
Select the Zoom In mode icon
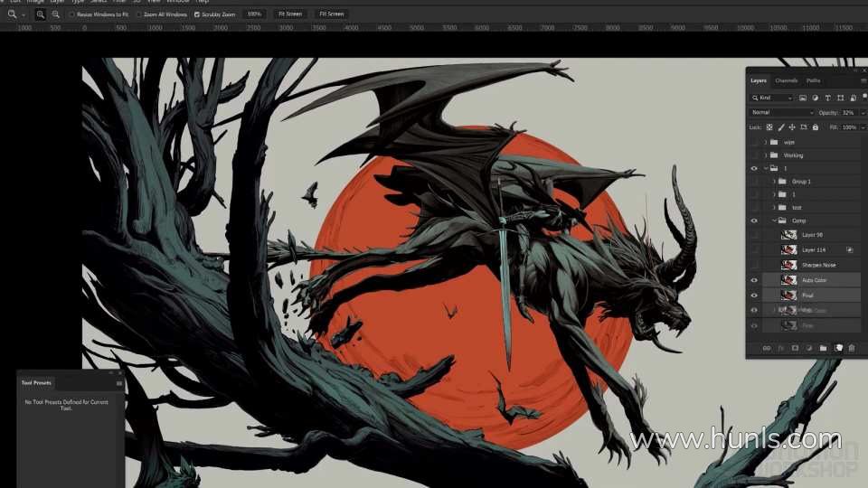(41, 14)
